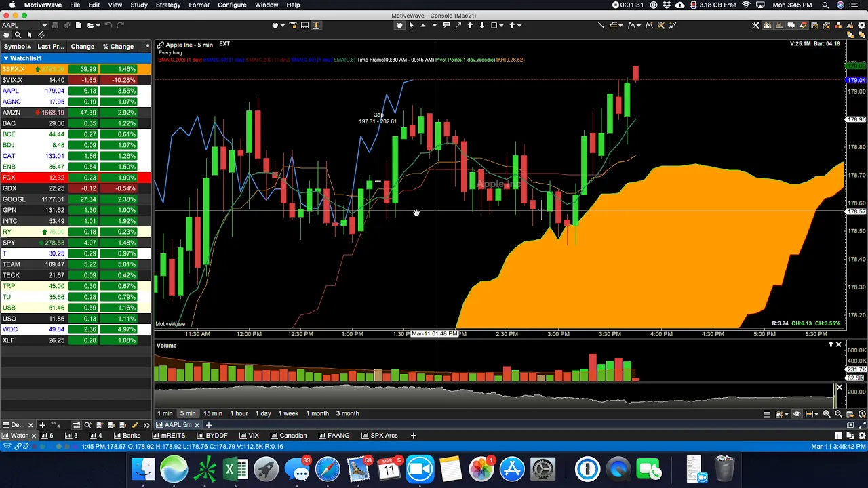Add a column using the plus in the watchlist header

(148, 46)
